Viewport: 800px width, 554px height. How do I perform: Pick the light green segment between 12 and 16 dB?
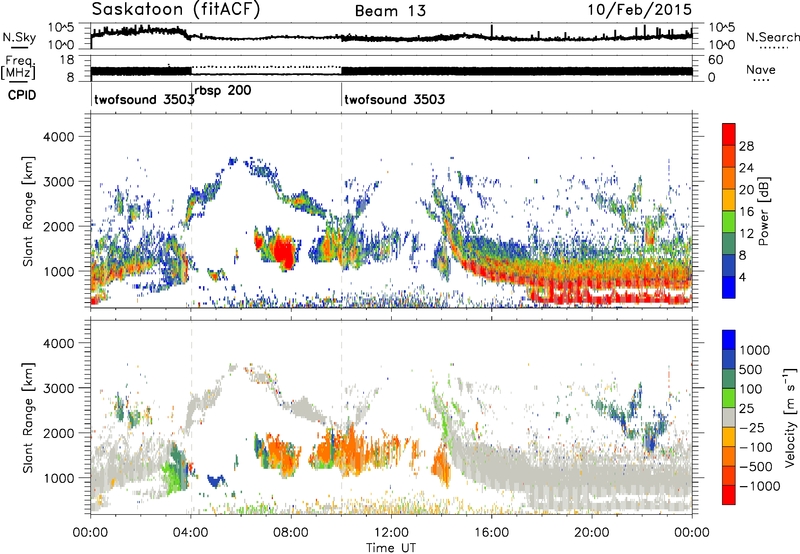tap(729, 221)
